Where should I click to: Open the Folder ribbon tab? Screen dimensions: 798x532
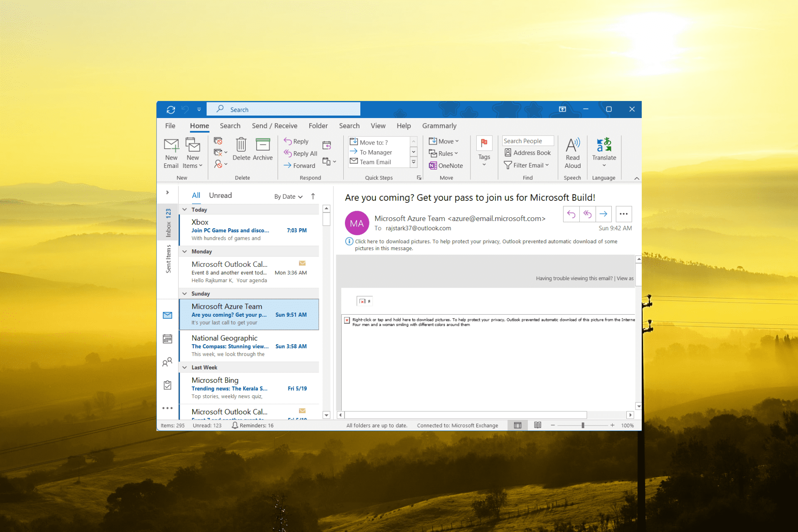[x=318, y=126]
